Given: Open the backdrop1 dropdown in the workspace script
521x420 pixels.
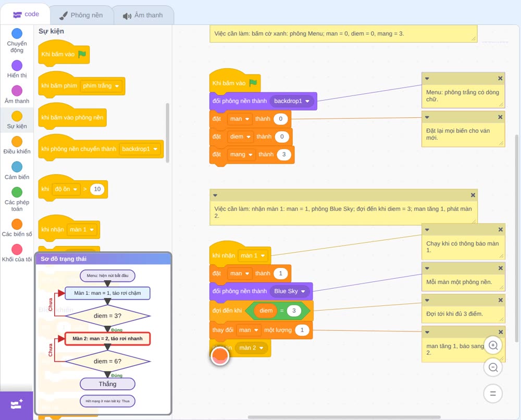Looking at the screenshot, I should pyautogui.click(x=292, y=101).
